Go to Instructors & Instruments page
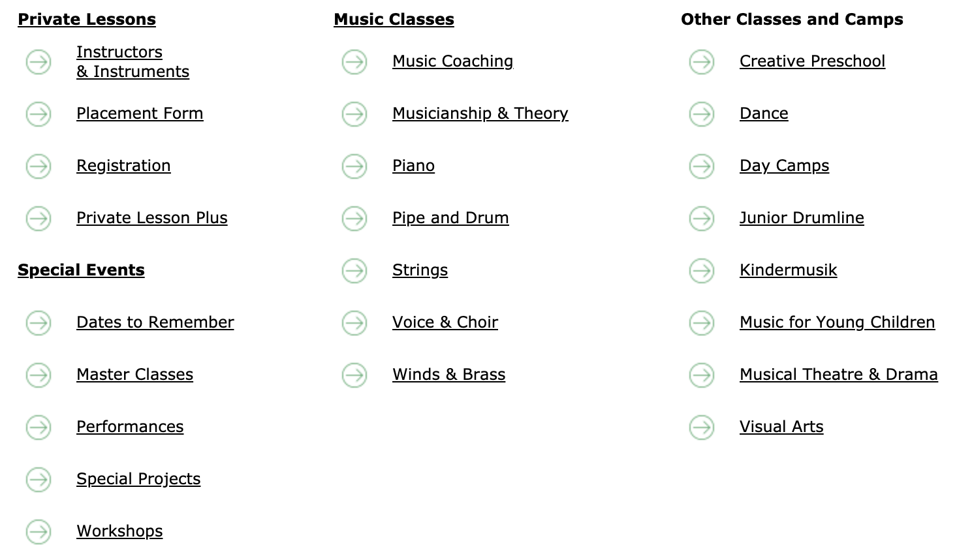Screen dimensions: 957x560 point(133,62)
